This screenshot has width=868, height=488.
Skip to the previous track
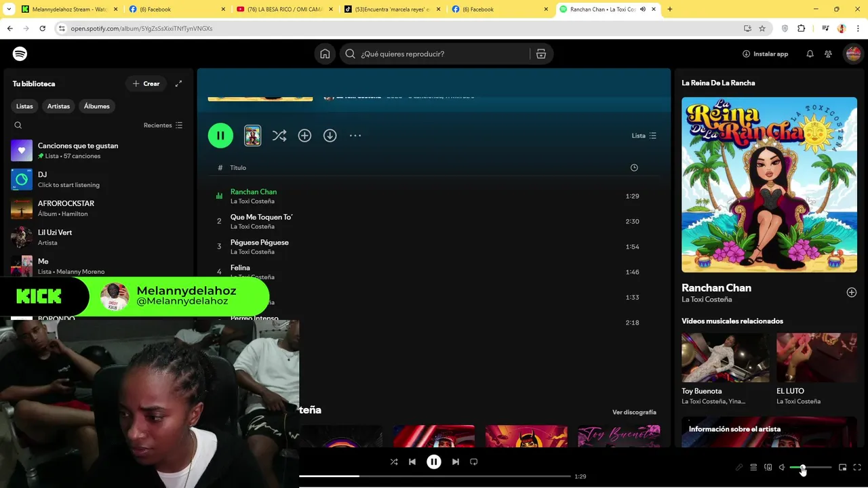[x=412, y=462]
